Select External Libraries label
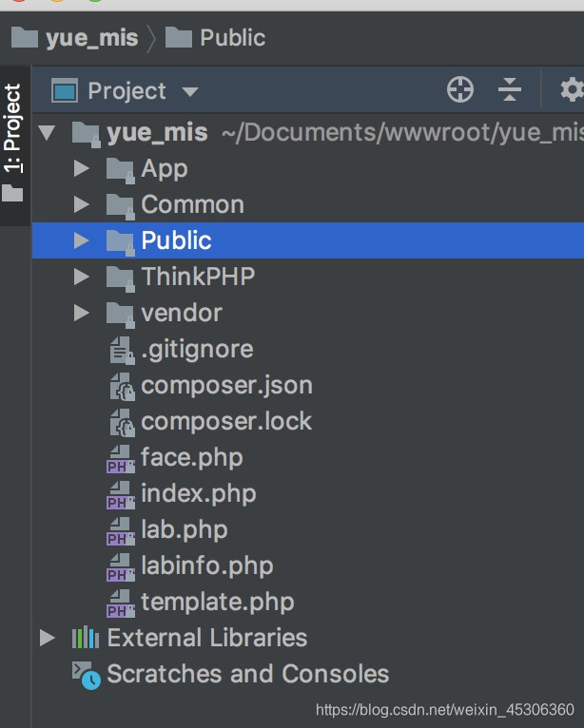 tap(207, 638)
